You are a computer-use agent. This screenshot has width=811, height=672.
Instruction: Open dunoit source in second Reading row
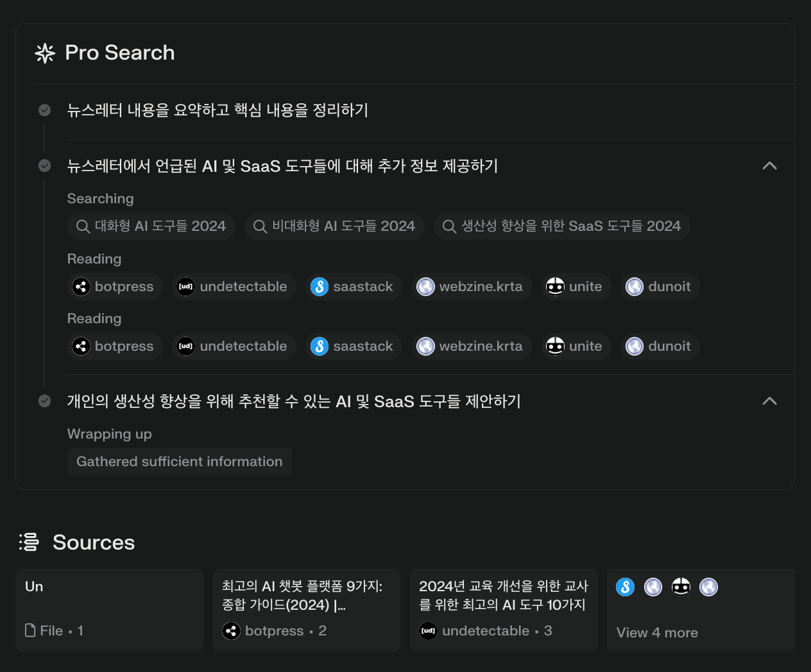tap(659, 346)
